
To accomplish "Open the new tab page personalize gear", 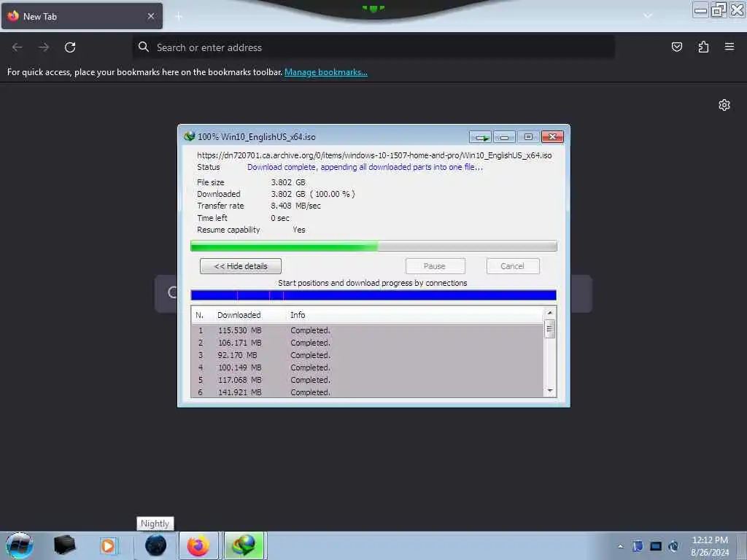I will coord(724,105).
